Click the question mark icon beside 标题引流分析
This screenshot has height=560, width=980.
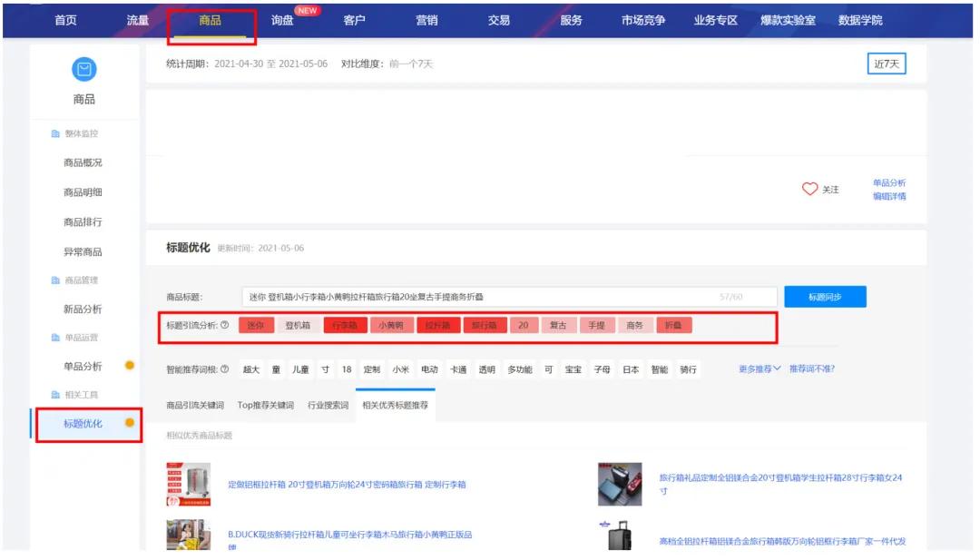(x=223, y=325)
